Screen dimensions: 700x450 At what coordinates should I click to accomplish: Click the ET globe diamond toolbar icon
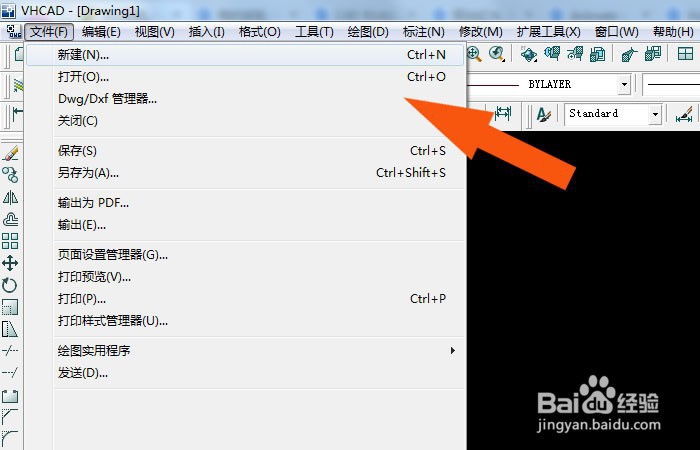pos(529,54)
